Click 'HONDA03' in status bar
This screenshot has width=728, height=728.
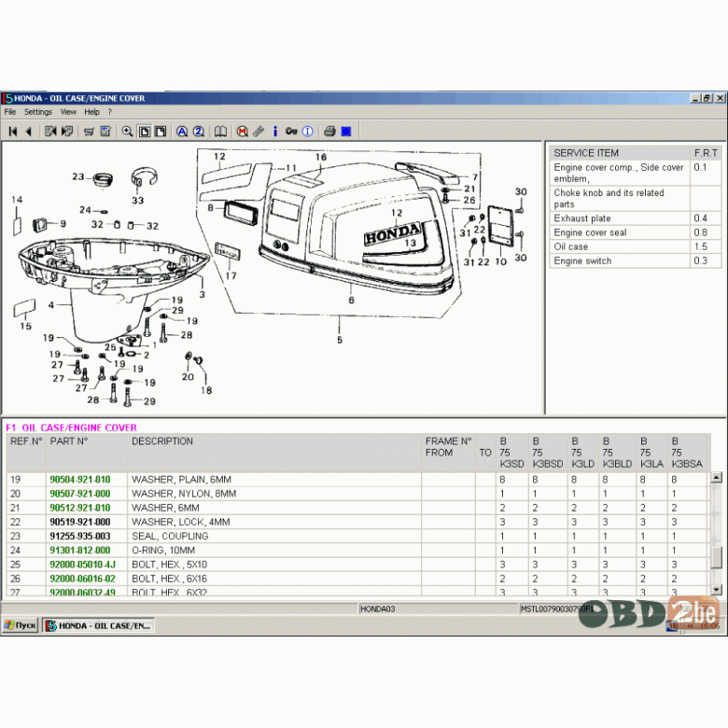click(377, 609)
